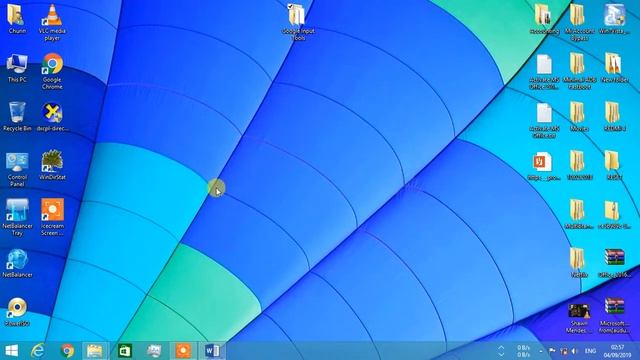Switch to Microsoft Word on taskbar
This screenshot has height=360, width=640.
[212, 351]
